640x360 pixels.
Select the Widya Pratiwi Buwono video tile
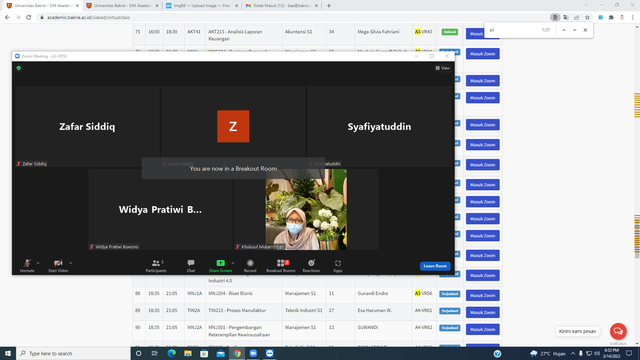point(160,209)
